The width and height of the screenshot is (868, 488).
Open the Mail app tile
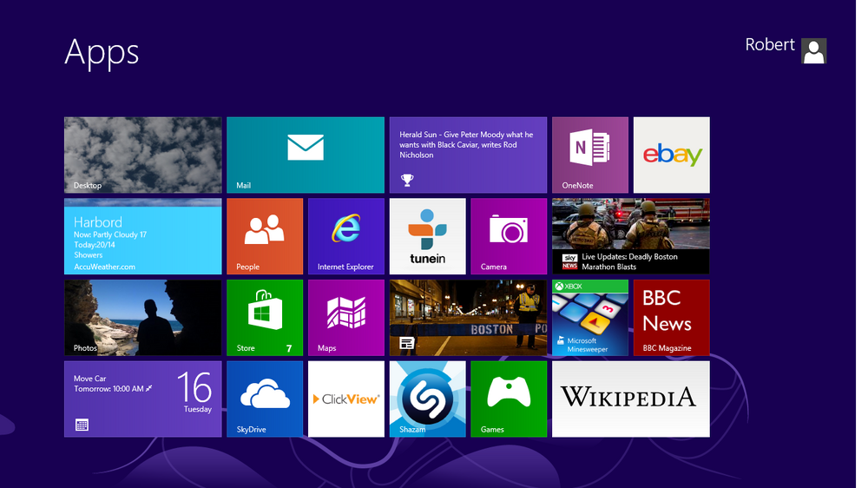point(306,155)
